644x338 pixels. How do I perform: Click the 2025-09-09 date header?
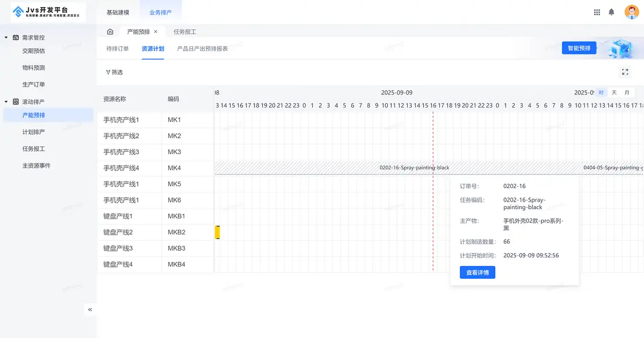point(396,93)
